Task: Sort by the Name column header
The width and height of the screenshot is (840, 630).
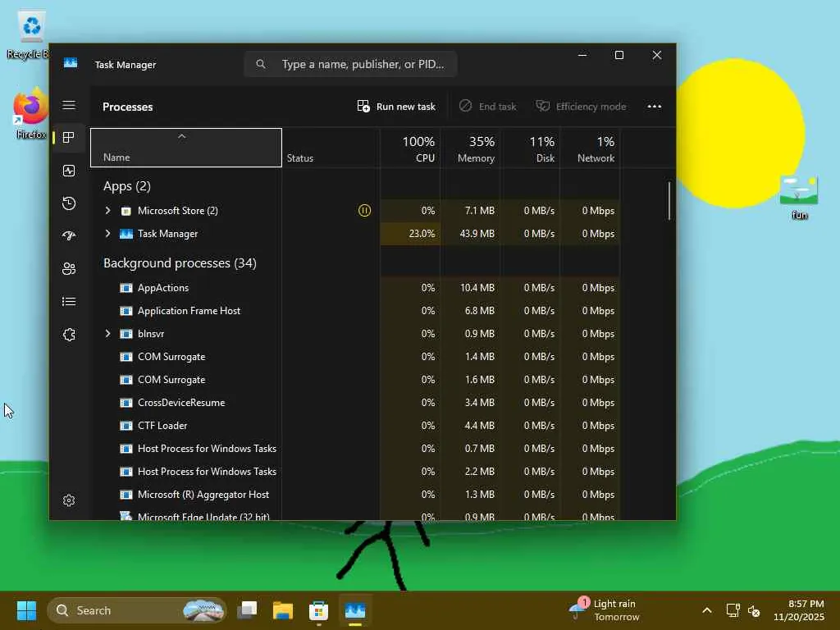Action: 186,148
